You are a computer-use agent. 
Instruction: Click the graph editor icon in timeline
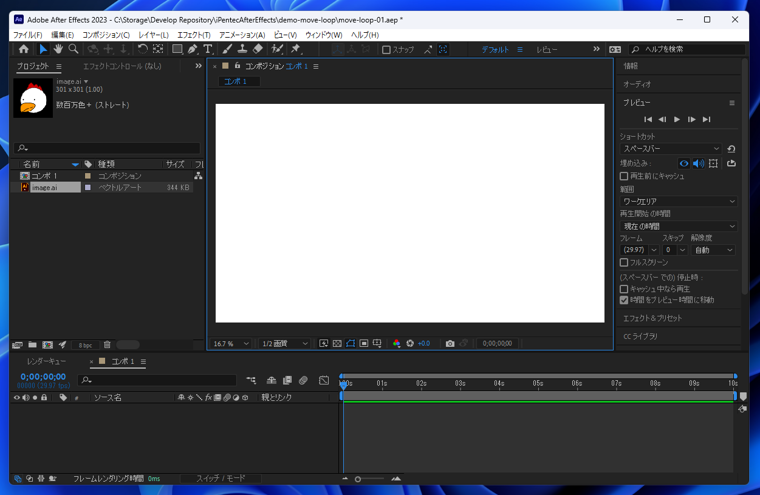click(x=324, y=381)
